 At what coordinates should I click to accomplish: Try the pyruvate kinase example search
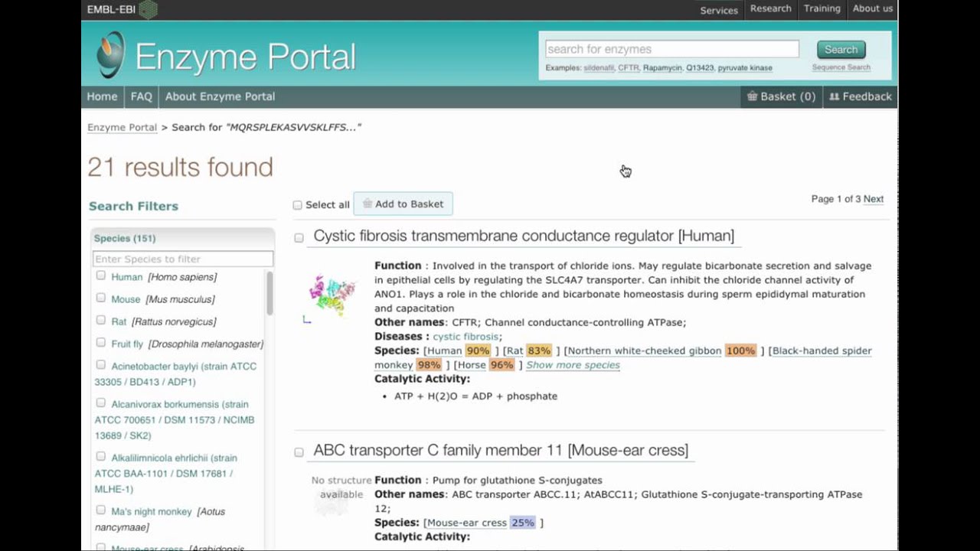745,68
